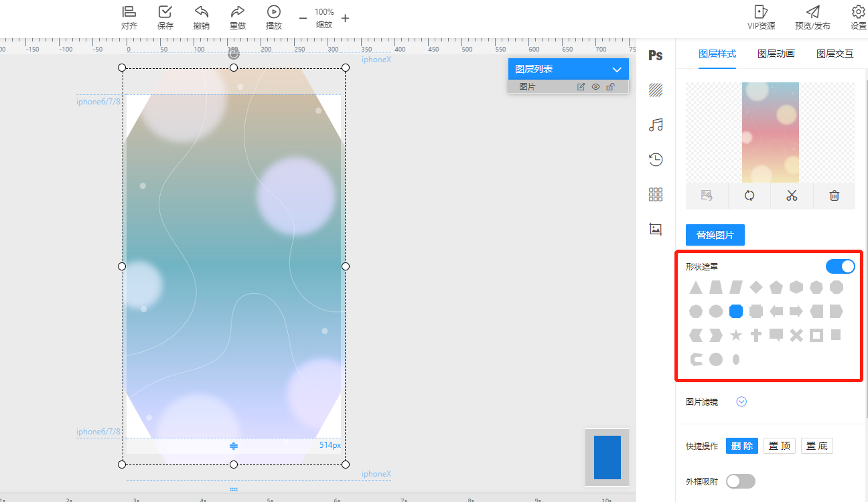This screenshot has width=868, height=502.
Task: Select the blue highlighted mask shape
Action: (736, 311)
